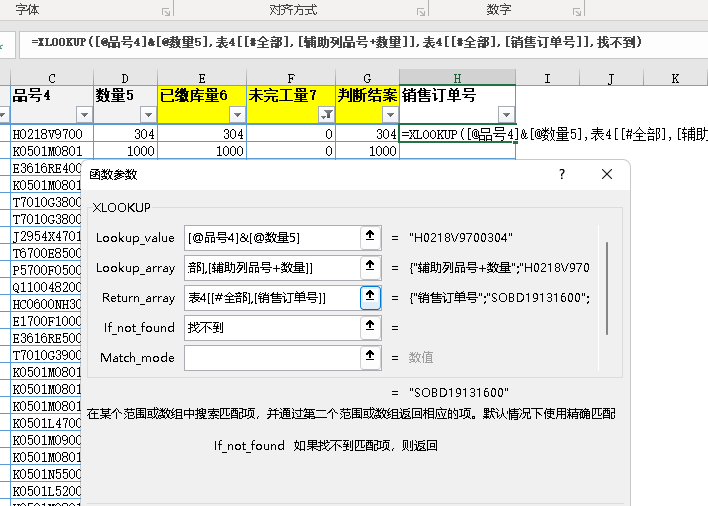Click cell showing K0501L4700

click(46, 423)
